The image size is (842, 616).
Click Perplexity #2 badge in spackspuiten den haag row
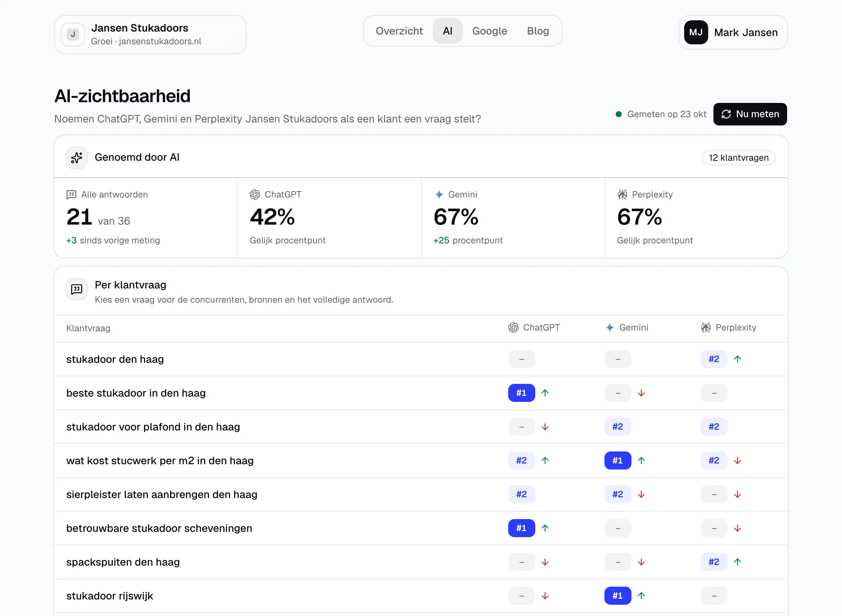714,562
